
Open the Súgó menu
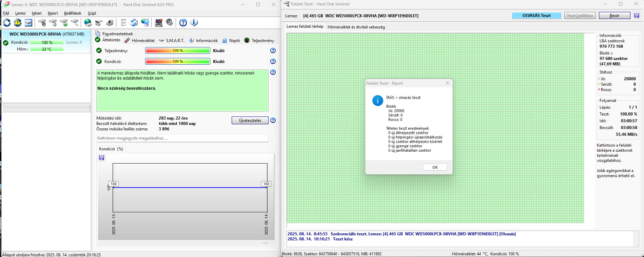coord(92,13)
